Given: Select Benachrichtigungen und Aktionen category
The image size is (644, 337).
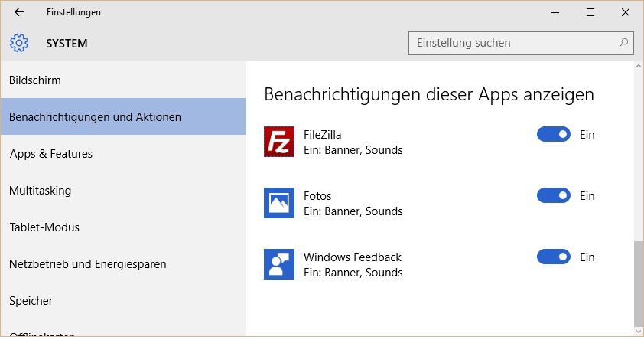Looking at the screenshot, I should [96, 117].
